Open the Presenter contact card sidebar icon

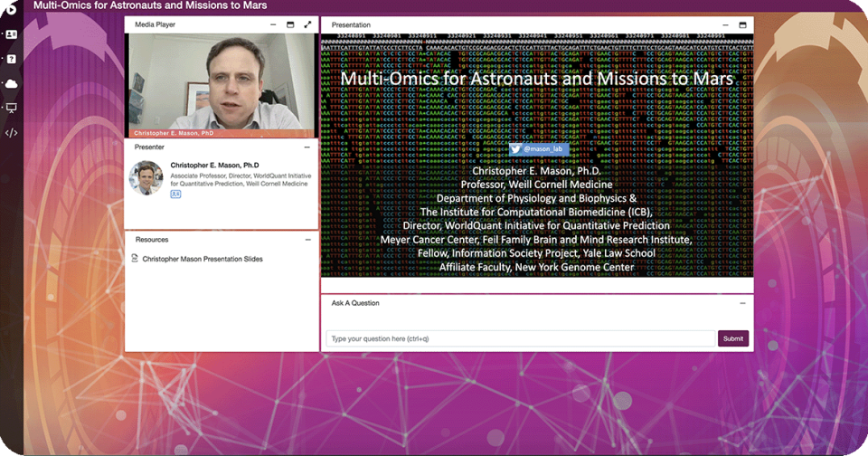pos(11,34)
